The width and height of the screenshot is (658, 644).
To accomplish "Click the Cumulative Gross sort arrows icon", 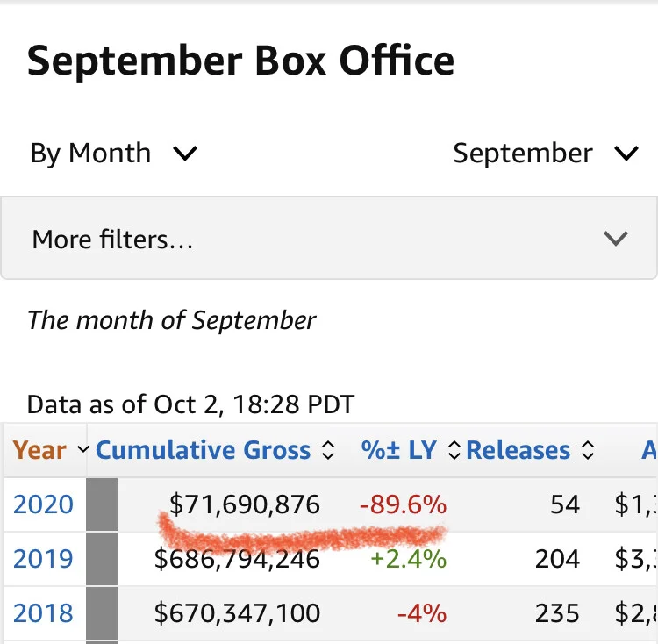I will tap(328, 450).
